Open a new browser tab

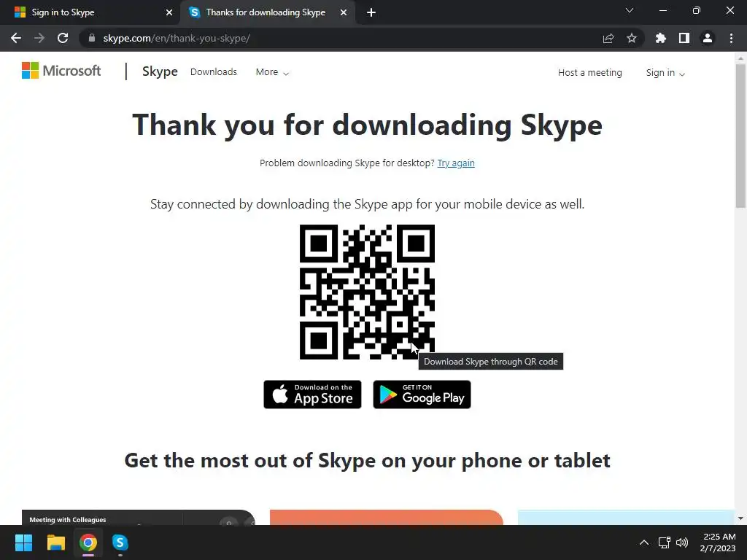coord(371,12)
